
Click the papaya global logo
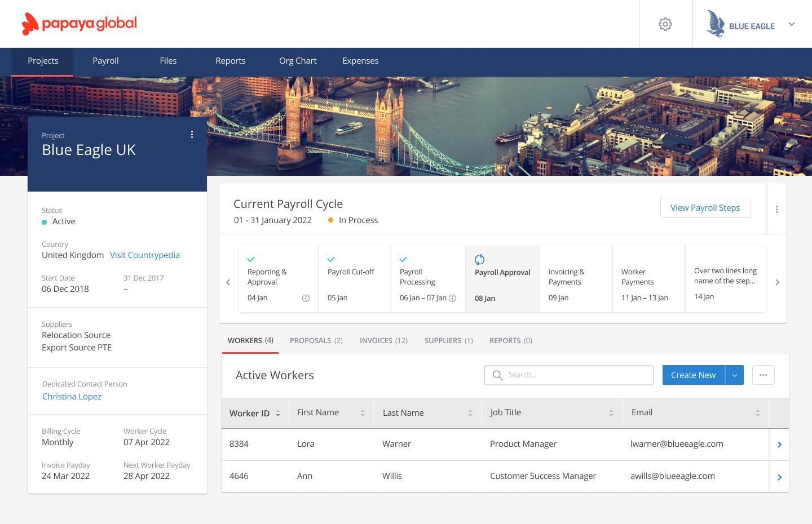point(80,24)
